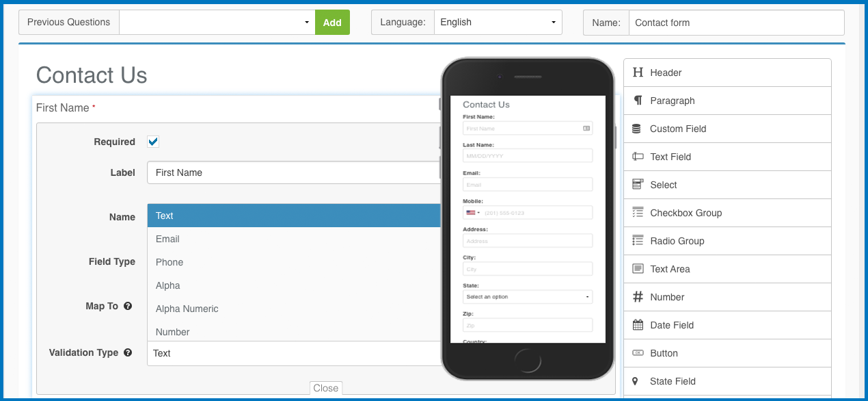Click the Contact Us form heading
The height and width of the screenshot is (401, 868).
(92, 75)
